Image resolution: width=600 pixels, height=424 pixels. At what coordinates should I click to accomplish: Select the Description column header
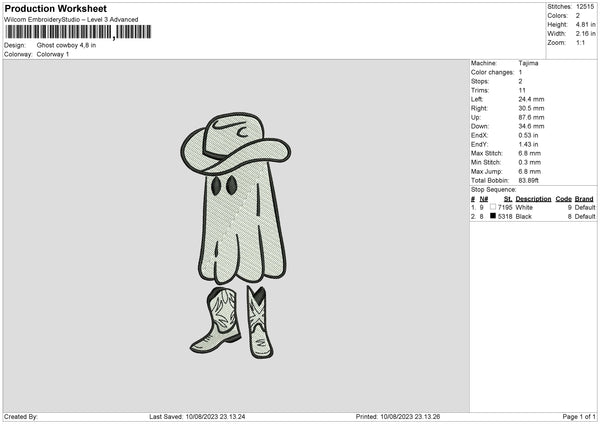click(533, 199)
